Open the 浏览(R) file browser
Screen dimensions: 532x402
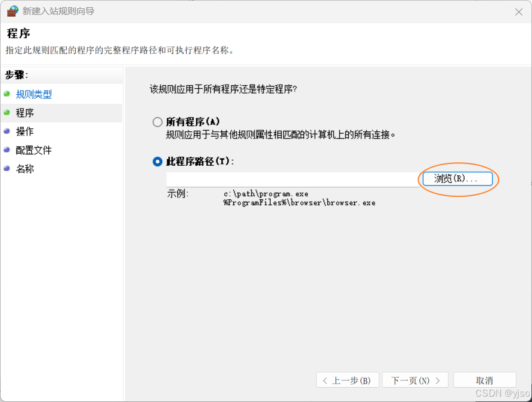pyautogui.click(x=457, y=178)
